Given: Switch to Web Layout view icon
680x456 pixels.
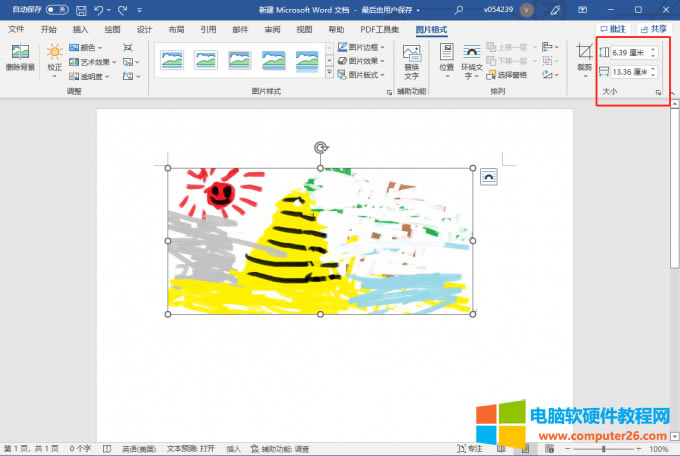Looking at the screenshot, I should tap(549, 449).
